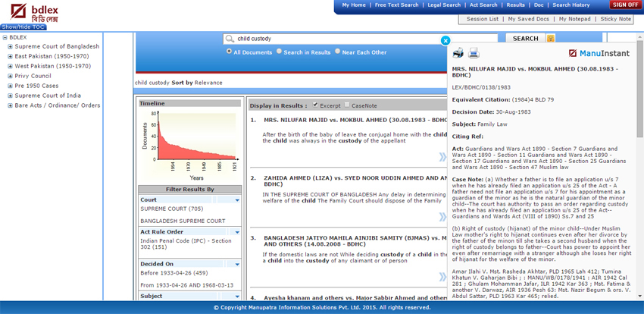This screenshot has height=314, width=644.
Task: Click the popup scrollbar down arrow
Action: tap(640, 297)
